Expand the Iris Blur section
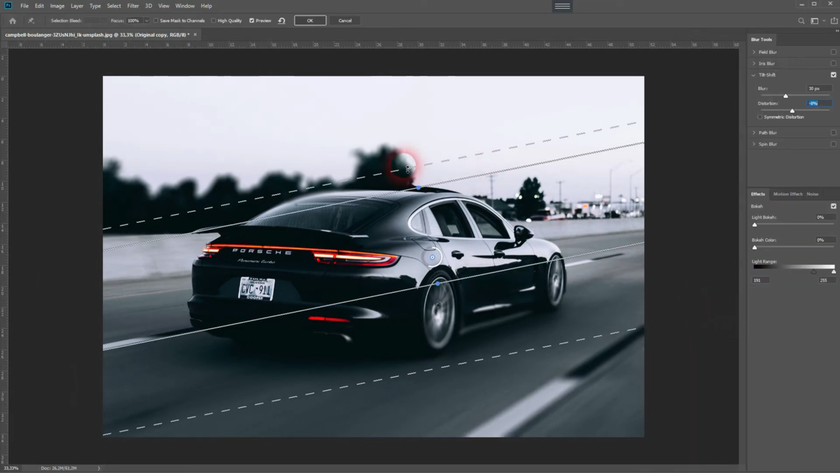This screenshot has height=473, width=840. point(754,63)
